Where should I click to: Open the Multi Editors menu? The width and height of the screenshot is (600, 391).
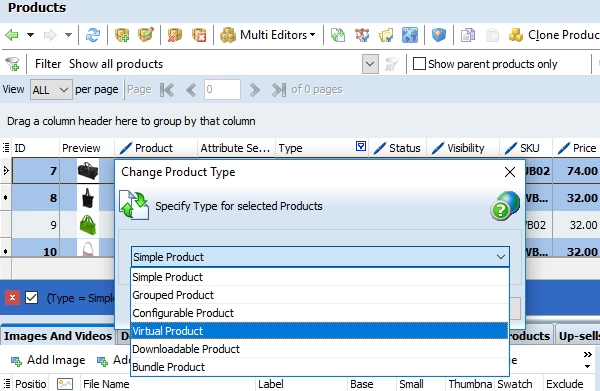(x=267, y=35)
